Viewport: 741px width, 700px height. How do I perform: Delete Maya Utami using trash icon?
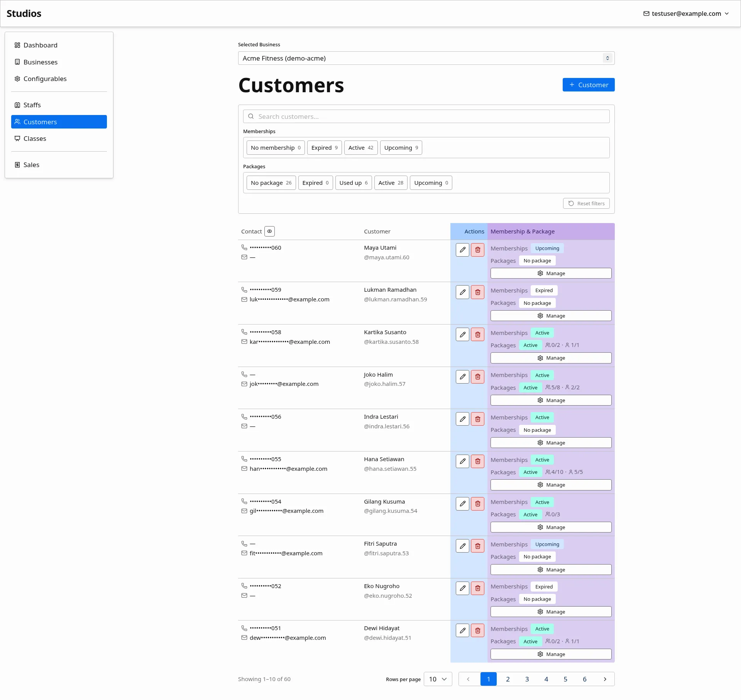pos(477,250)
